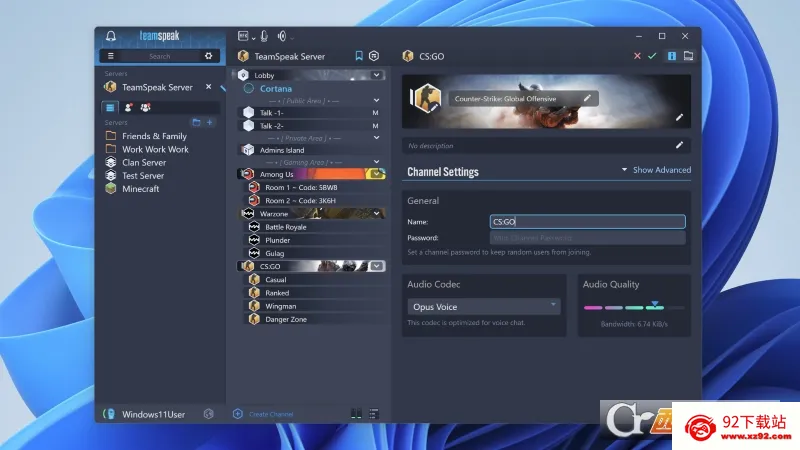Add a new bookmark folder

click(x=196, y=122)
